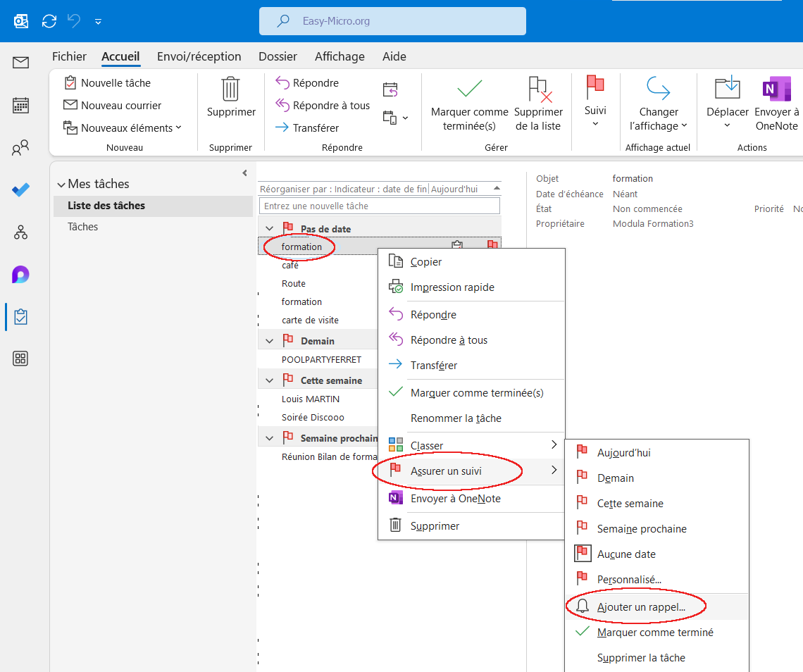
Task: Open the More apps grid icon
Action: click(x=20, y=359)
